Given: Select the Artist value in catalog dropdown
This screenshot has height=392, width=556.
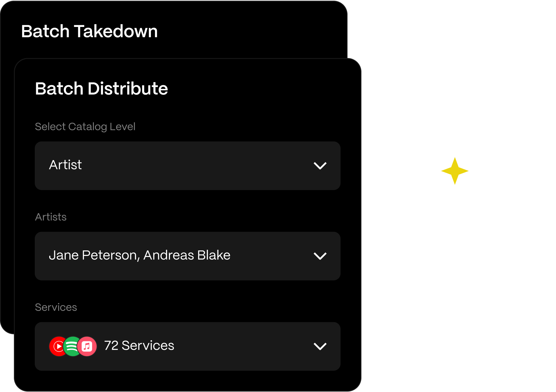Looking at the screenshot, I should pyautogui.click(x=65, y=165).
